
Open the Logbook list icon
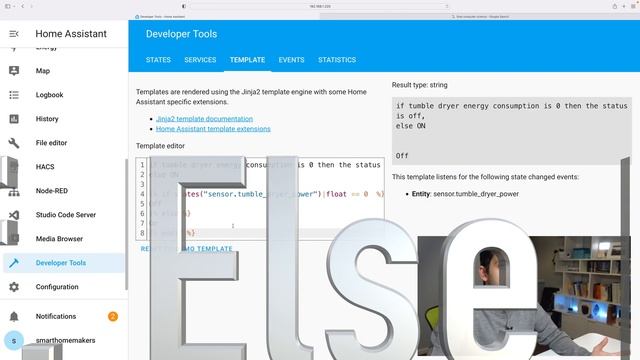click(x=14, y=95)
